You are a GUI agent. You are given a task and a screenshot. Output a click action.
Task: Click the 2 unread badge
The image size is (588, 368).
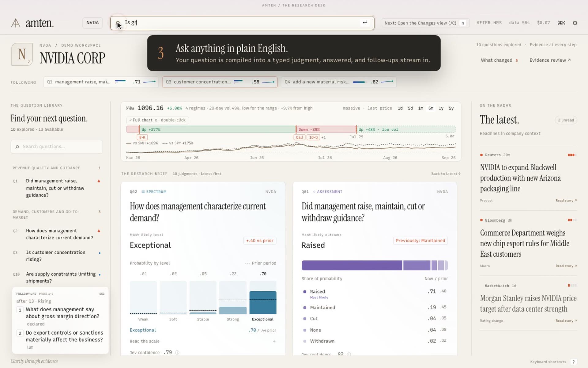[566, 120]
